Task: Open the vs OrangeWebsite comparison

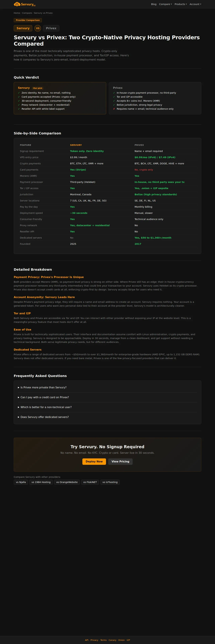Action: 67,482
